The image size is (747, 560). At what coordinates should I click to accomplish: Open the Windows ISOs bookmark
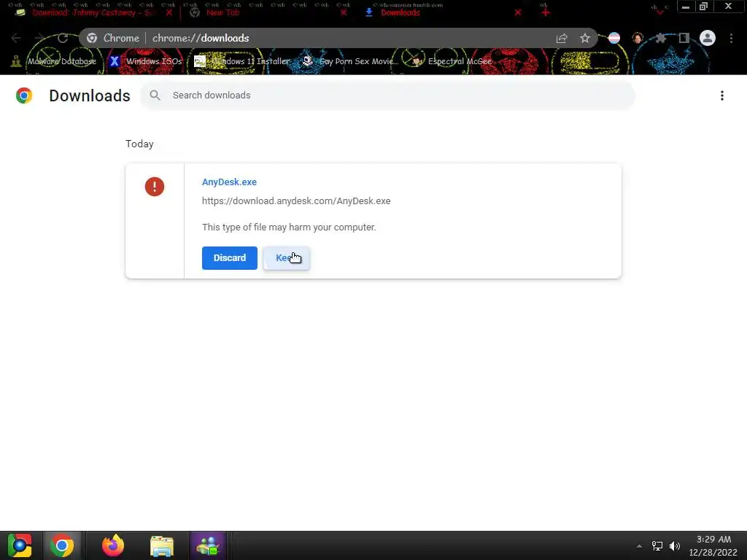point(146,61)
